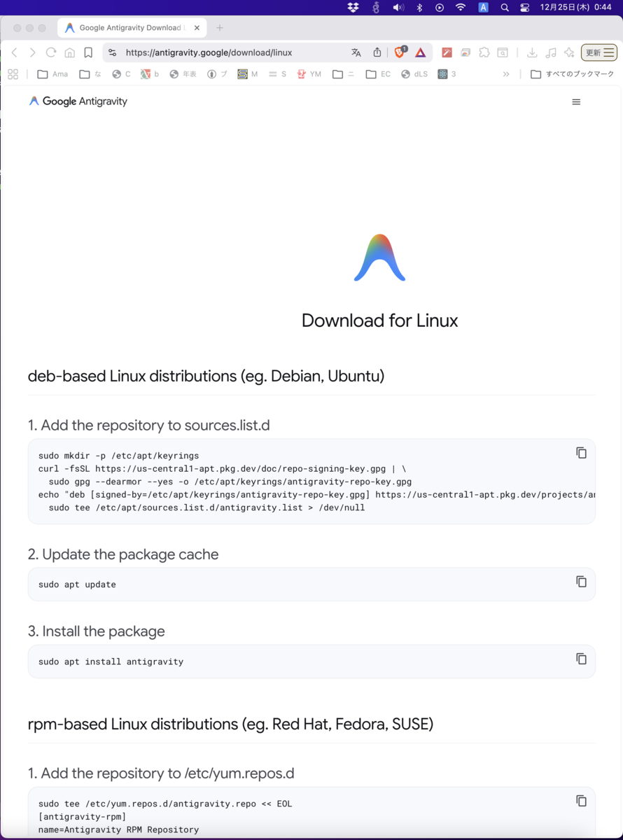The image size is (623, 840).
Task: Click the 'Download for Linux' heading
Action: [379, 321]
